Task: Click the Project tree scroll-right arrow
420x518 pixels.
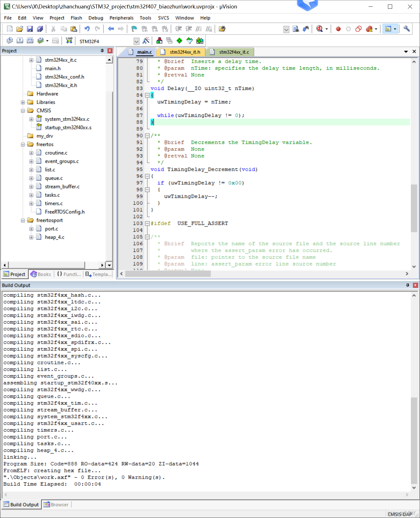Action: pos(102,265)
